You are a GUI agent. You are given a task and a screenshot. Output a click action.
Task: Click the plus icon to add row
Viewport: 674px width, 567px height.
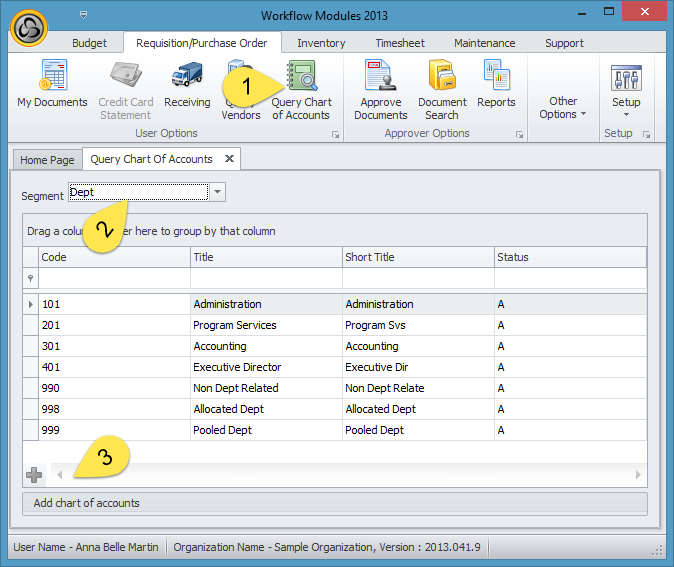click(x=34, y=475)
